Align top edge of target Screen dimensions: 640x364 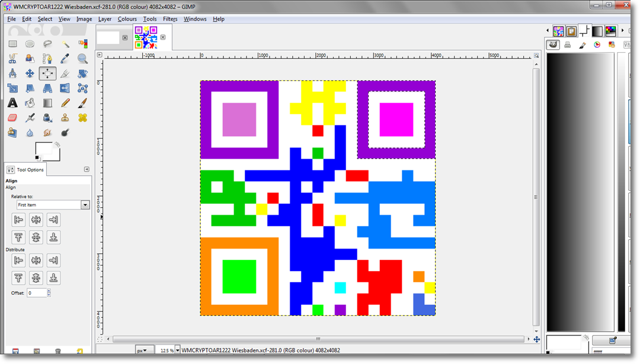click(x=18, y=237)
